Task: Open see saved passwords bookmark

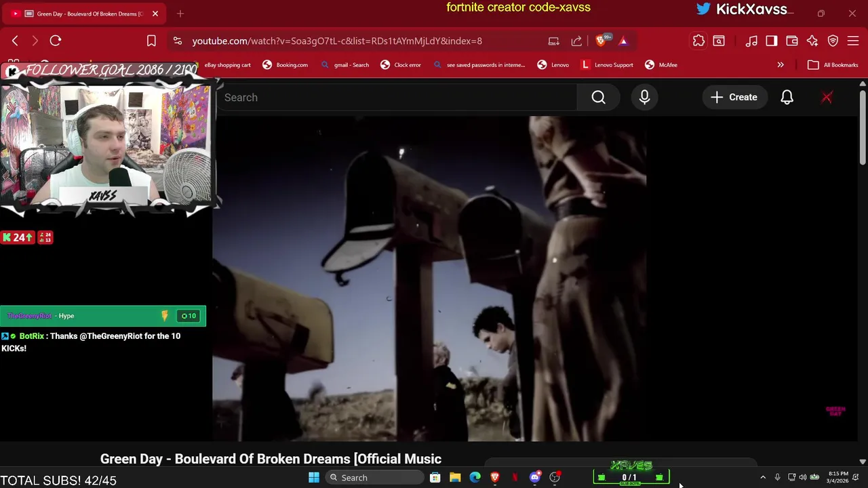Action: click(x=479, y=65)
